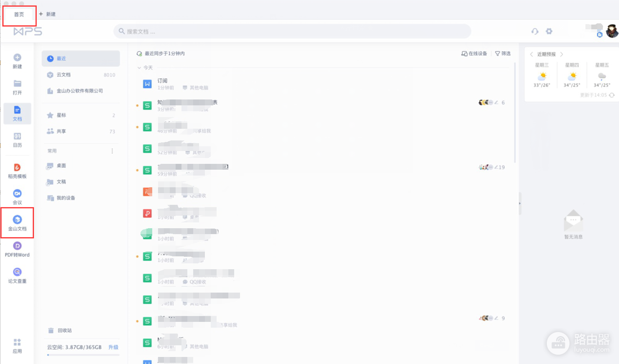Click 在线设备 button
Viewport: 619px width, 364px height.
[x=474, y=54]
